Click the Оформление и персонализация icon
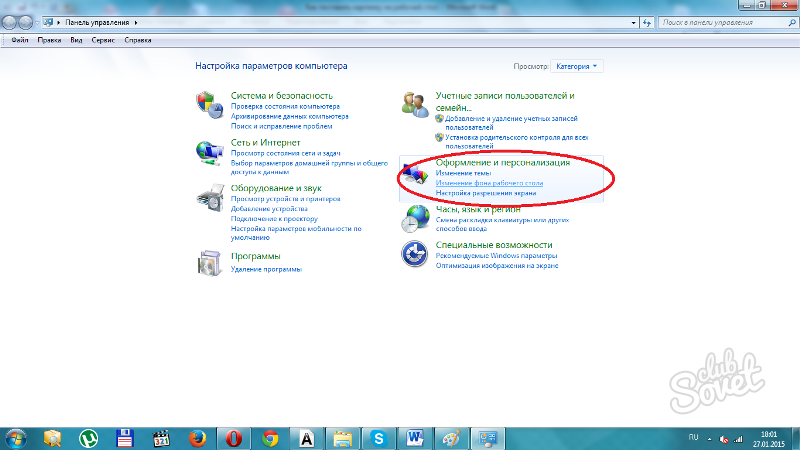800x450 pixels. coord(415,176)
